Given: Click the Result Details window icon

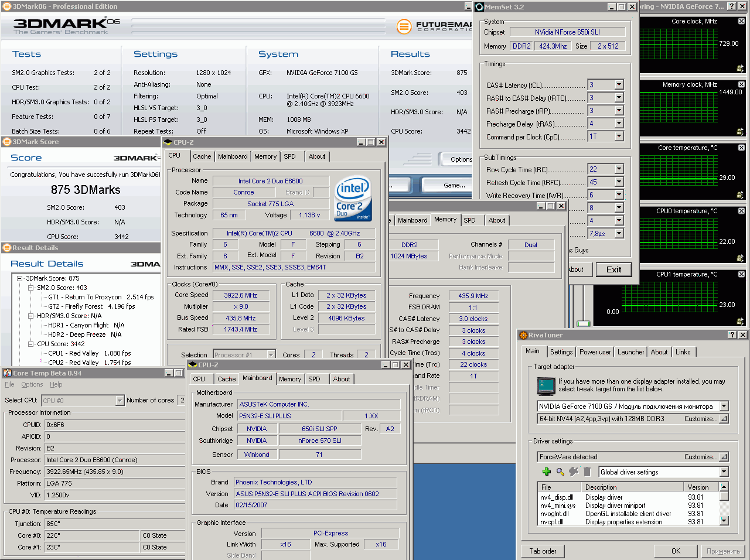Looking at the screenshot, I should coord(7,248).
